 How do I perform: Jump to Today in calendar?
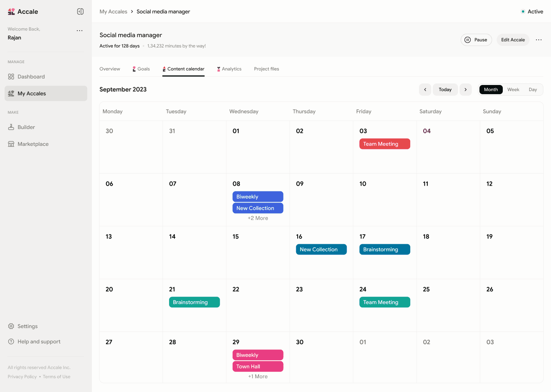445,90
